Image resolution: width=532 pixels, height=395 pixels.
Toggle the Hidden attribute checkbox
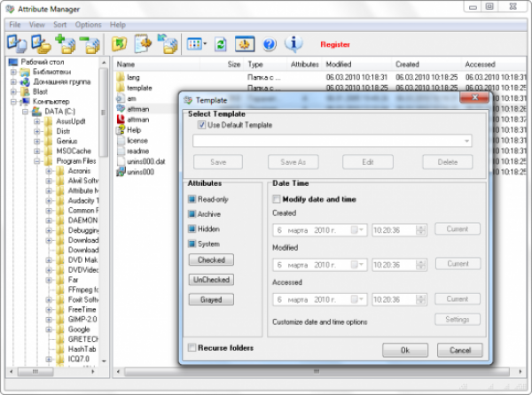tap(192, 229)
